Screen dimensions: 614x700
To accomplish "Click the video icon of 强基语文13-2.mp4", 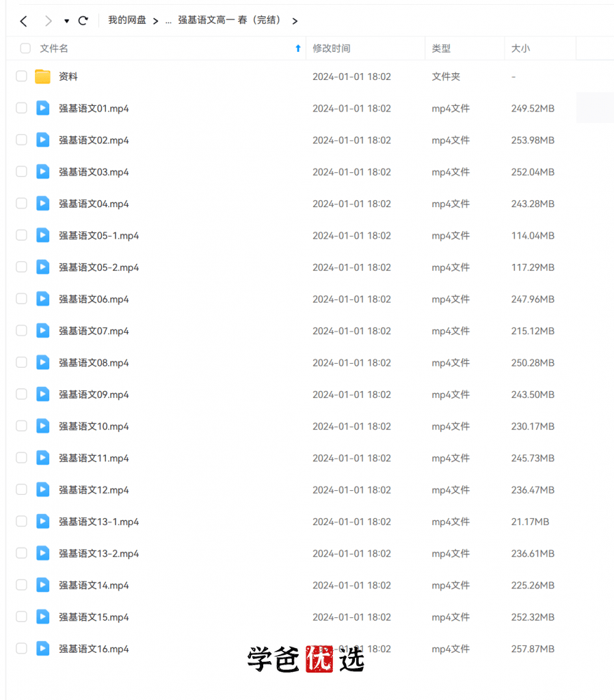I will pyautogui.click(x=42, y=553).
